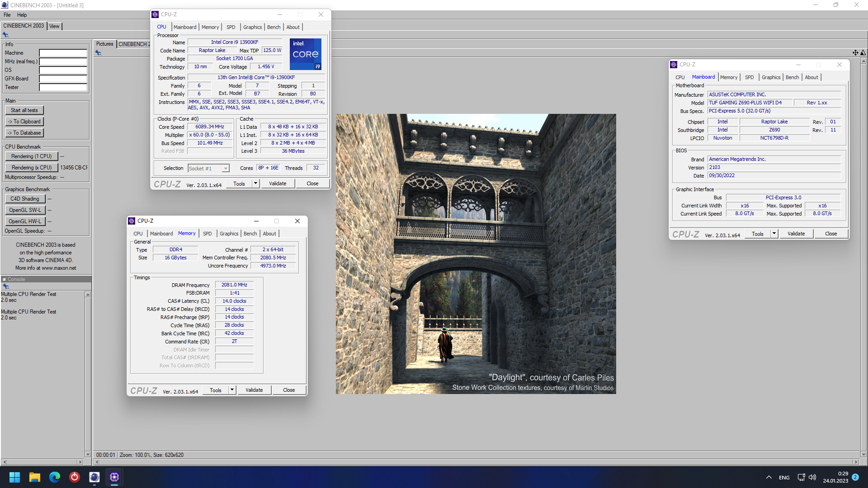Click OS input field

(63, 70)
